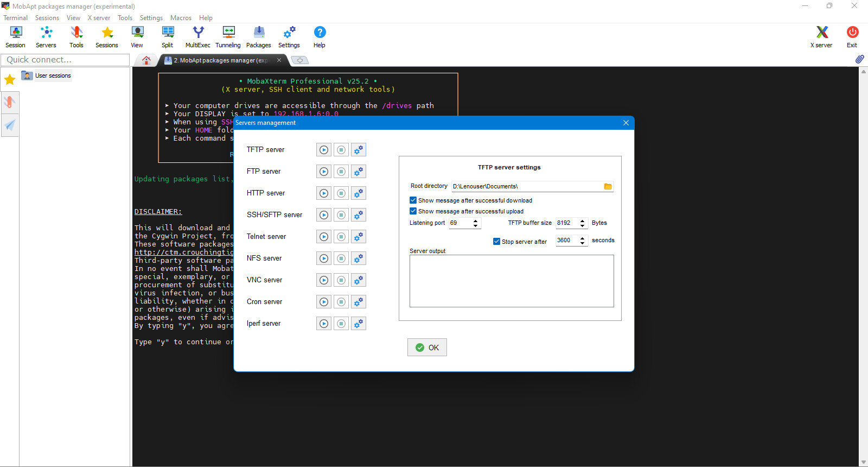Increase the listening port value
Viewport: 868px width, 467px height.
click(476, 220)
